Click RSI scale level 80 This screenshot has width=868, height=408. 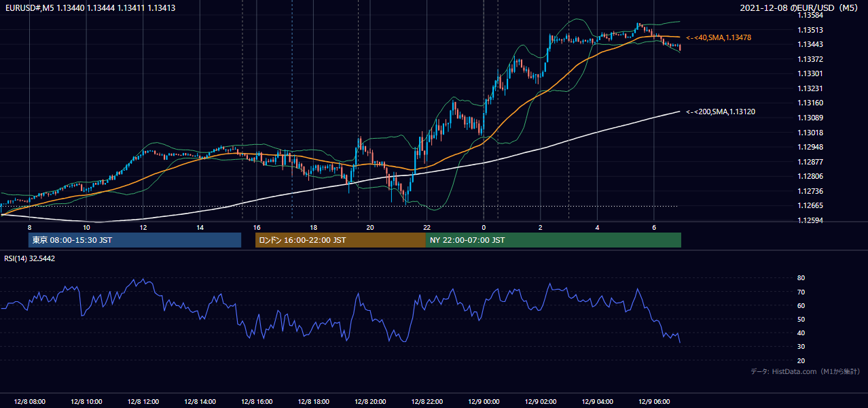tap(801, 278)
